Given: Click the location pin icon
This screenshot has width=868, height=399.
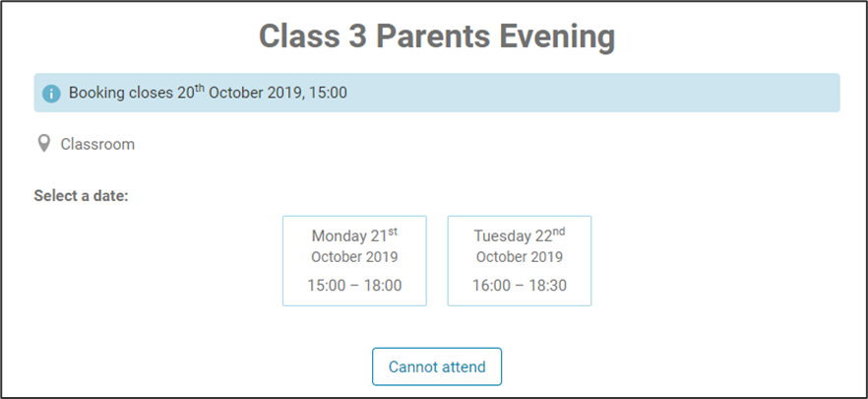Looking at the screenshot, I should point(43,144).
